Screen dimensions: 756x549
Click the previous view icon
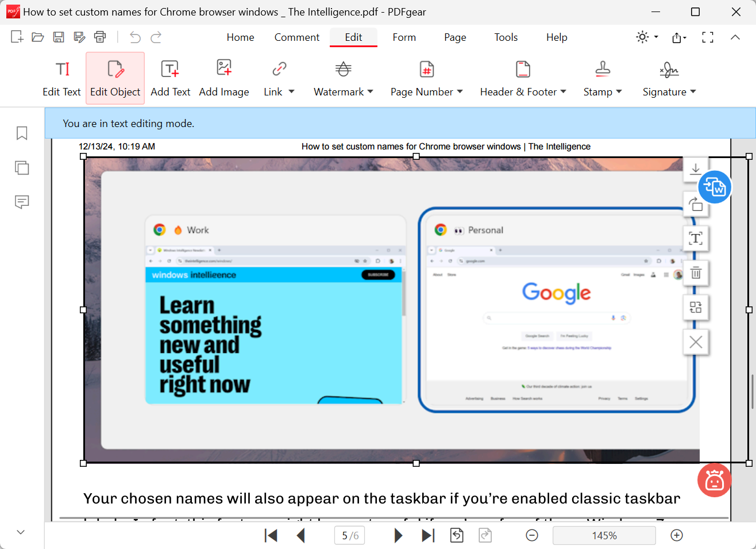(457, 536)
